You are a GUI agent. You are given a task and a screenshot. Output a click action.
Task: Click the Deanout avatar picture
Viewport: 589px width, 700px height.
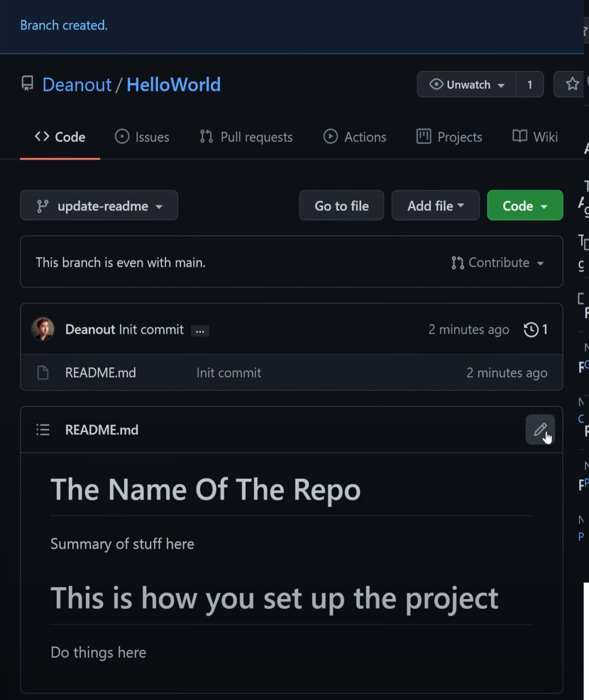[x=43, y=329]
